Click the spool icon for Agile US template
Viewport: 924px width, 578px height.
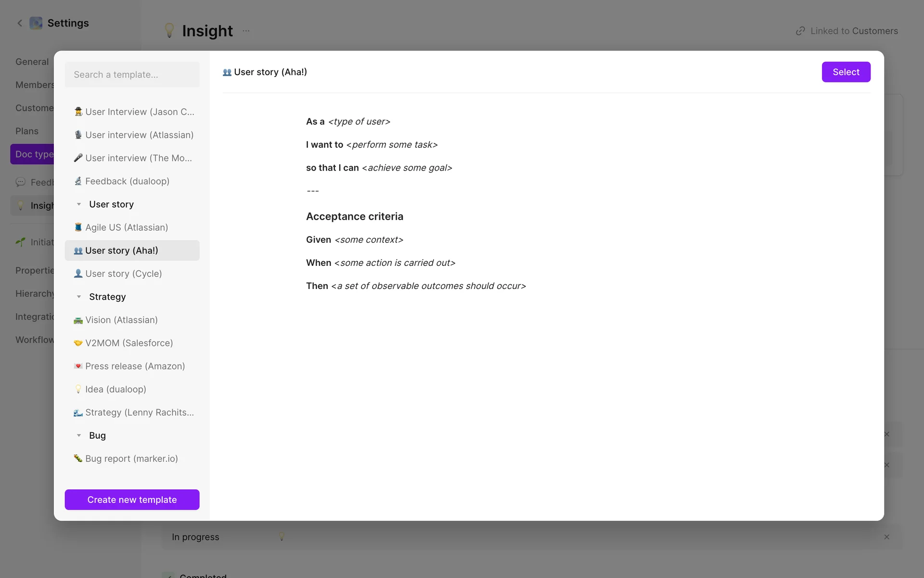[x=78, y=227]
